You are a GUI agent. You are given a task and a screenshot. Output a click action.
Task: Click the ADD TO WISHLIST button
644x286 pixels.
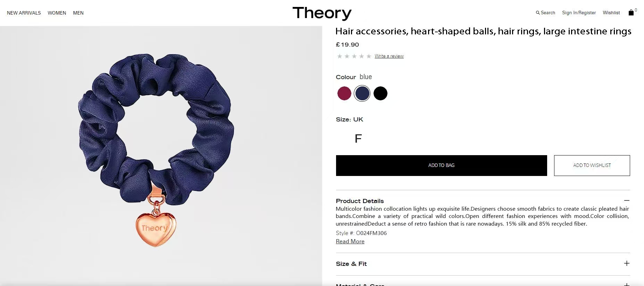[x=592, y=166]
